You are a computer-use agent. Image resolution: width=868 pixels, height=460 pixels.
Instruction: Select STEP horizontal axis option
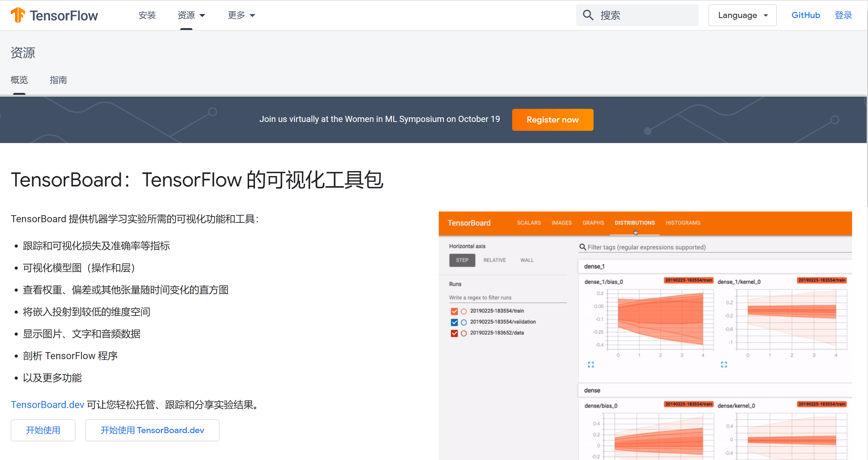tap(462, 260)
